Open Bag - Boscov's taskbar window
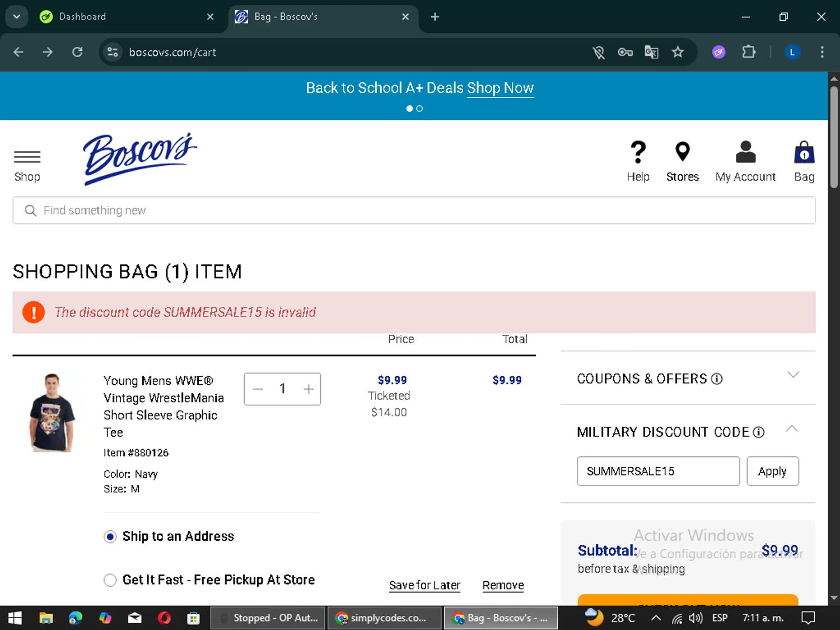Viewport: 840px width, 630px height. point(501,618)
